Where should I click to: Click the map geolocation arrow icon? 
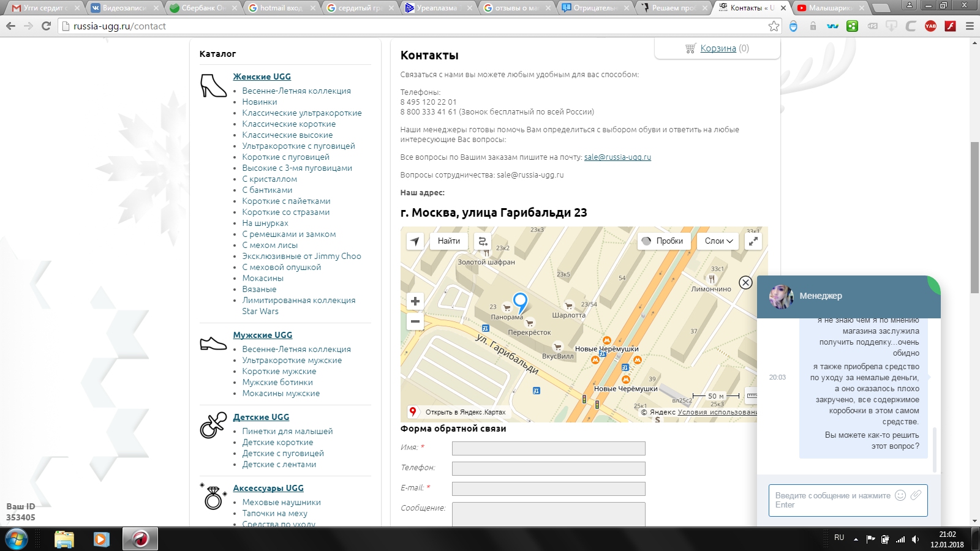point(415,241)
